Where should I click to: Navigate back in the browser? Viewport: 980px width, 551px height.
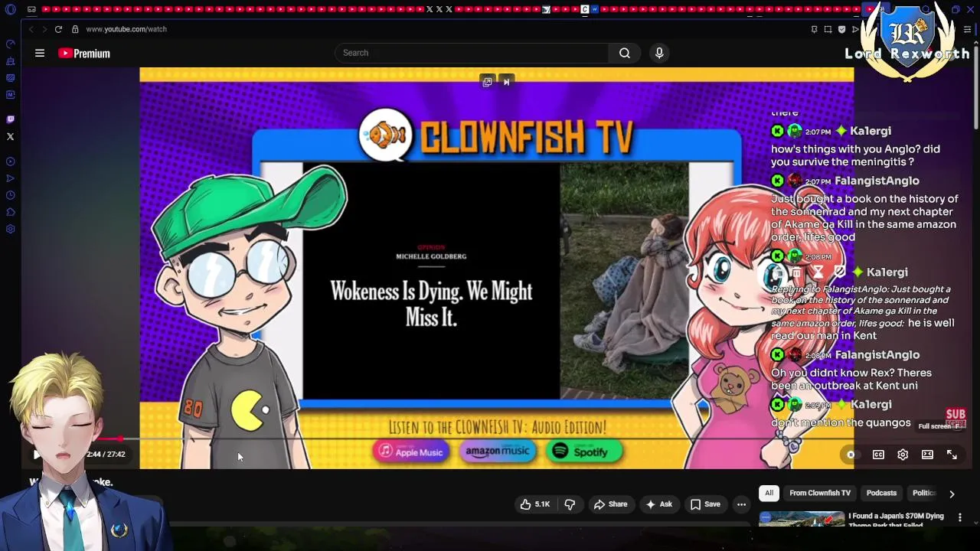pyautogui.click(x=31, y=29)
